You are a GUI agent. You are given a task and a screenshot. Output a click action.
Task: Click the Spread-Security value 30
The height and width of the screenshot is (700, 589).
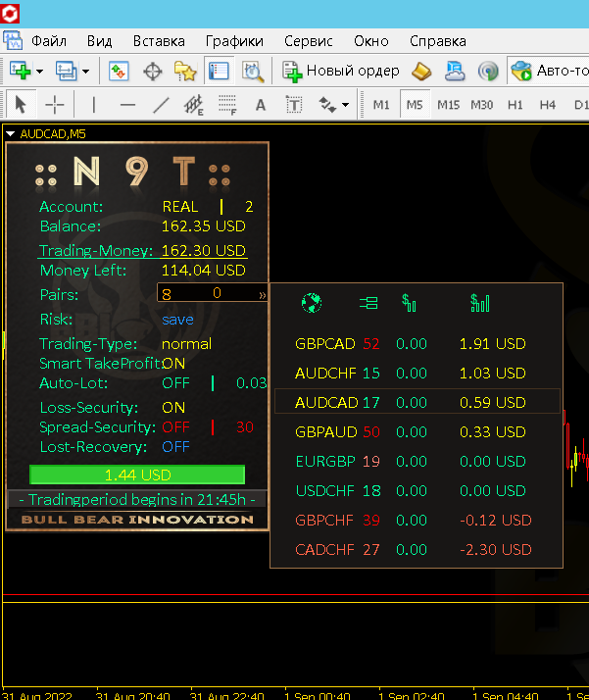point(245,427)
